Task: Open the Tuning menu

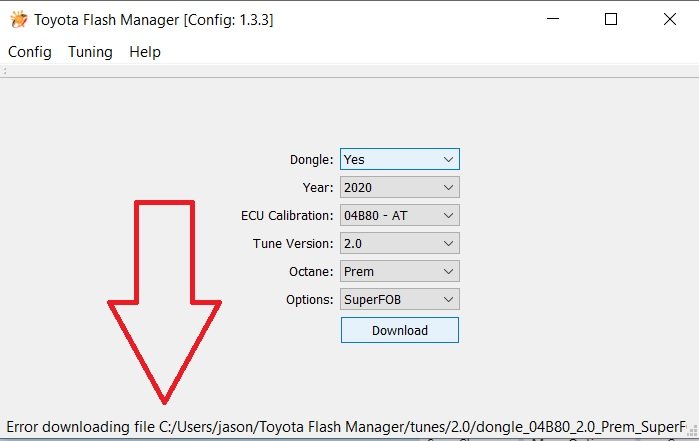Action: pos(90,52)
